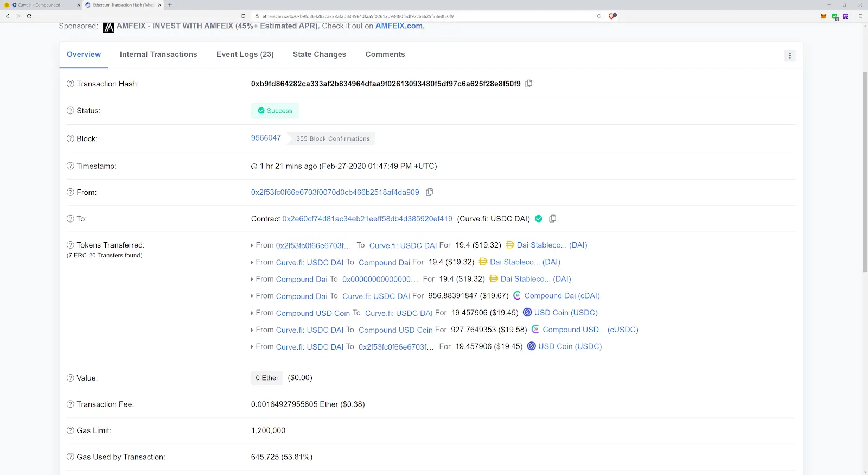
Task: Copy the Curve.fi contract address
Action: coord(552,219)
